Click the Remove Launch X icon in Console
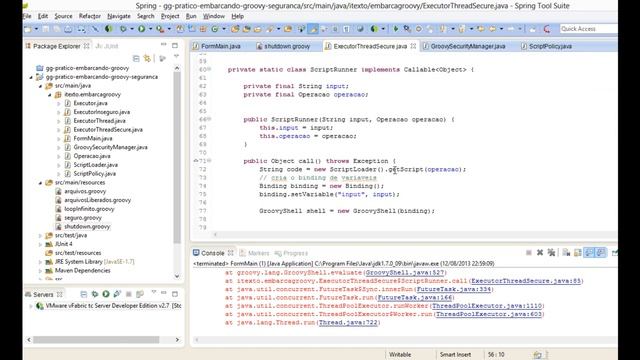Screen dimensions: 640x360 click(540, 253)
